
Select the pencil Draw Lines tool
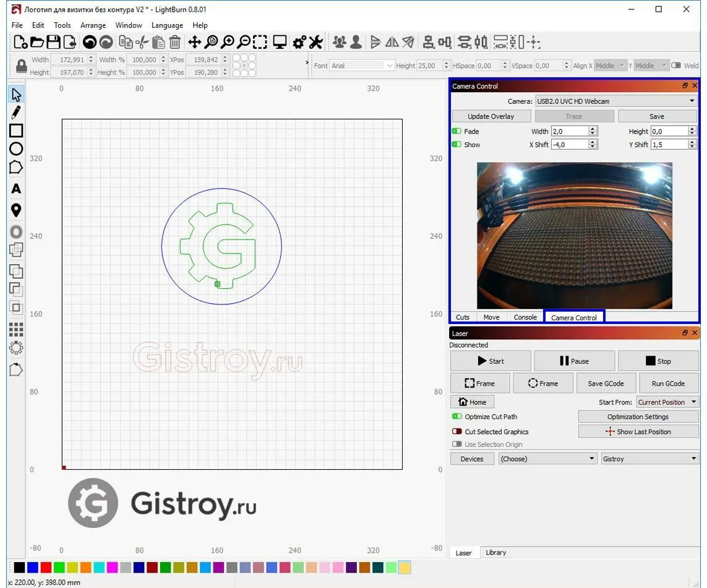tap(16, 113)
